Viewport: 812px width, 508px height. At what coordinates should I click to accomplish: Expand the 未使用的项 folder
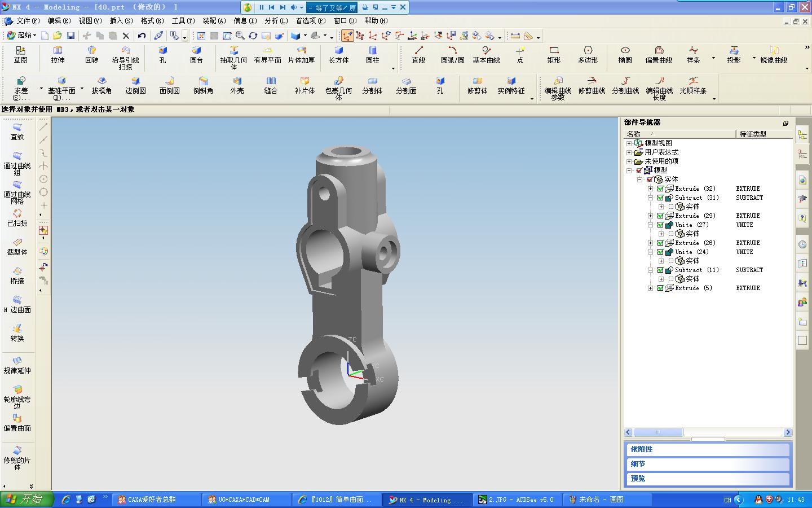click(x=629, y=161)
